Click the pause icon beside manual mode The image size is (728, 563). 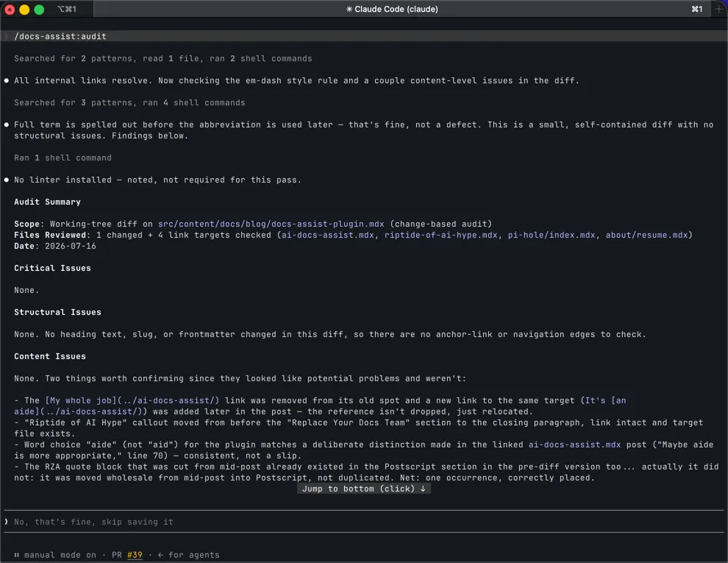click(x=17, y=555)
